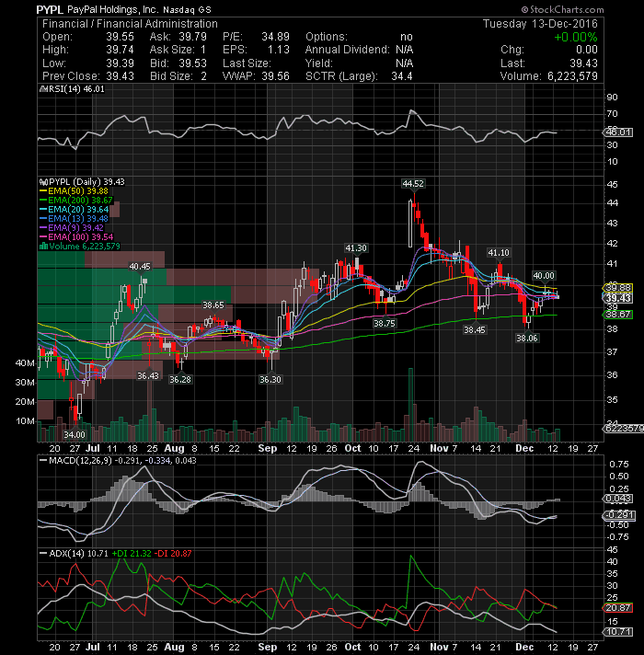The image size is (644, 655).
Task: Click the 36.43 low price label
Action: 148,376
